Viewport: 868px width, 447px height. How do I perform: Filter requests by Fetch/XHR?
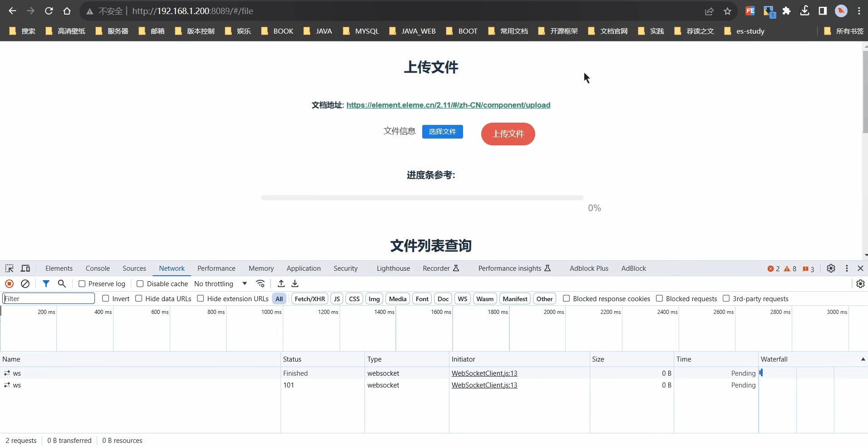pyautogui.click(x=310, y=299)
